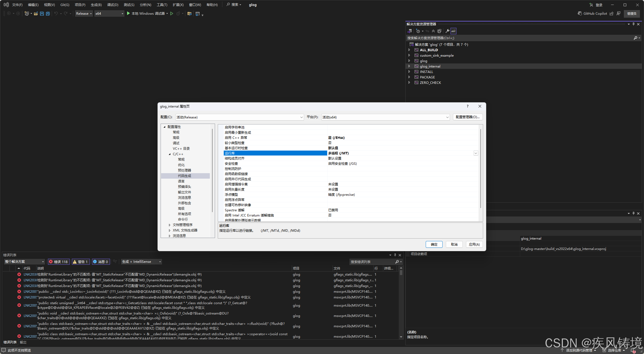Switch to the 输出 tab

pos(23,342)
